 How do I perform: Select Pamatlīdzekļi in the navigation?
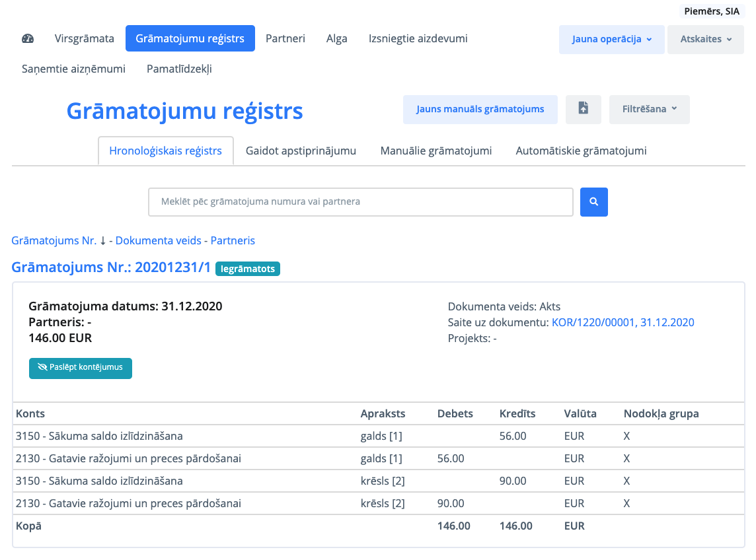[x=179, y=69]
